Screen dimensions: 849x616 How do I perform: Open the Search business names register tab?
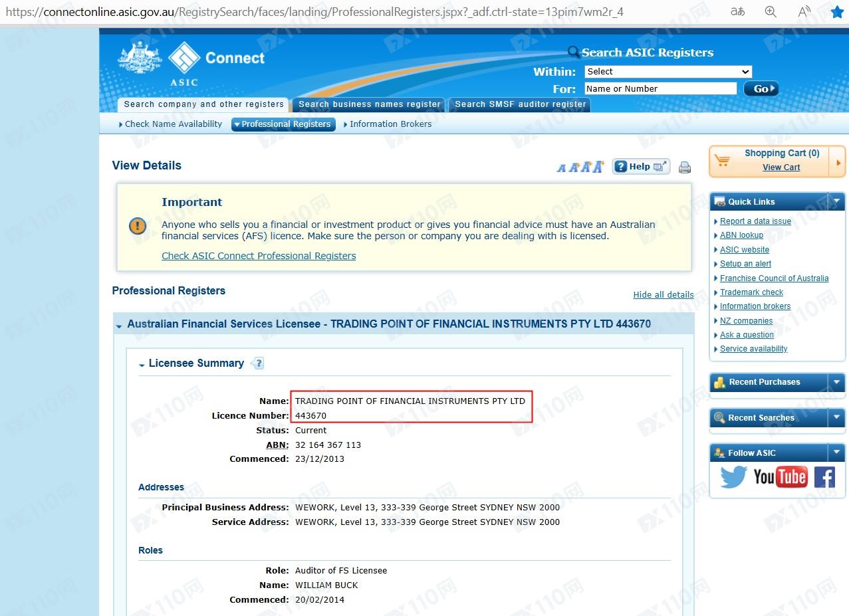[x=370, y=104]
